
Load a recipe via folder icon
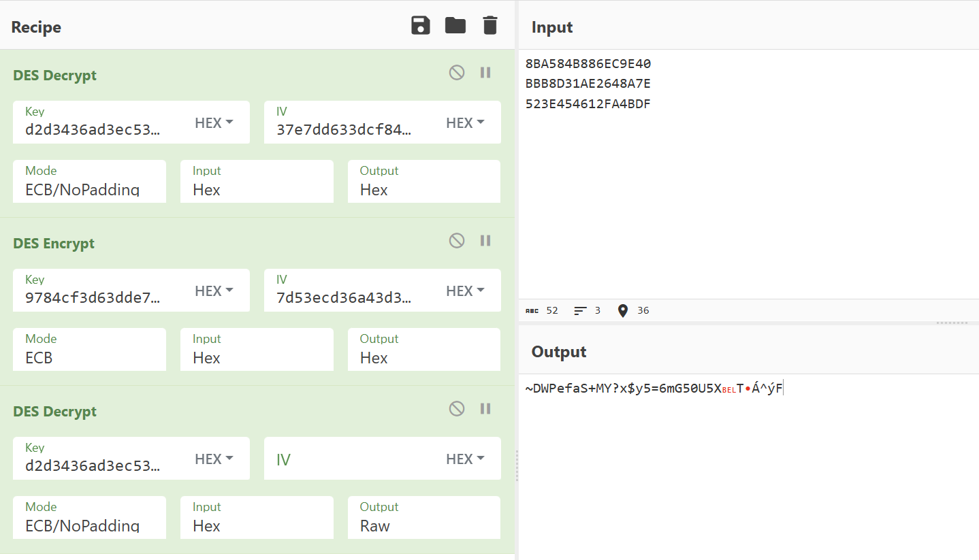click(455, 27)
